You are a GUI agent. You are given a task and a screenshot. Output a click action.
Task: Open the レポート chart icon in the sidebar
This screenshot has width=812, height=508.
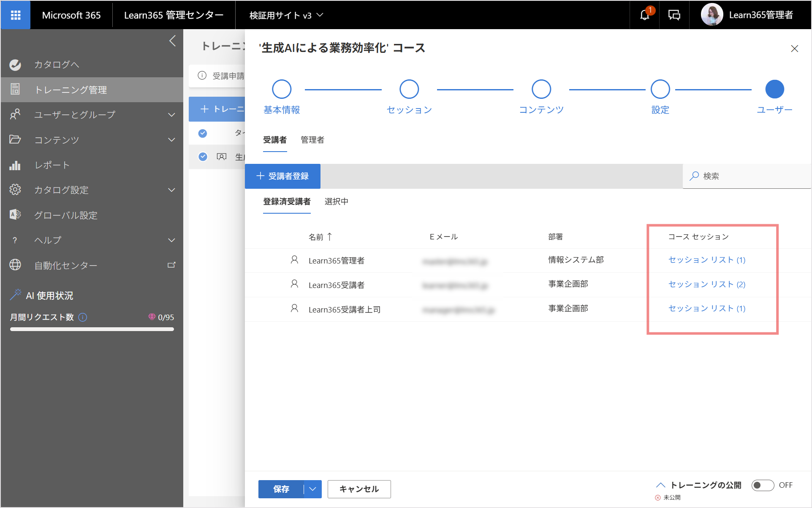pos(15,165)
